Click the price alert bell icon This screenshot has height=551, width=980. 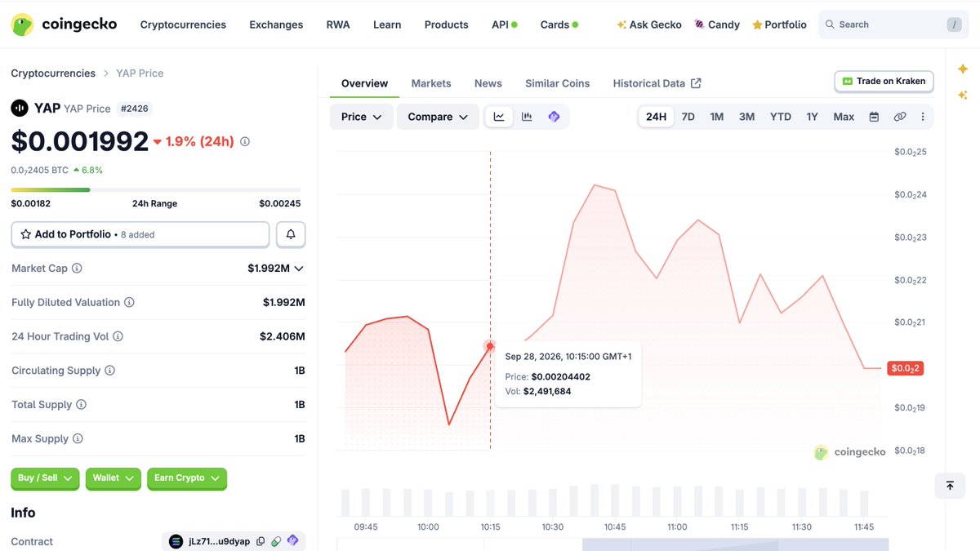tap(291, 234)
